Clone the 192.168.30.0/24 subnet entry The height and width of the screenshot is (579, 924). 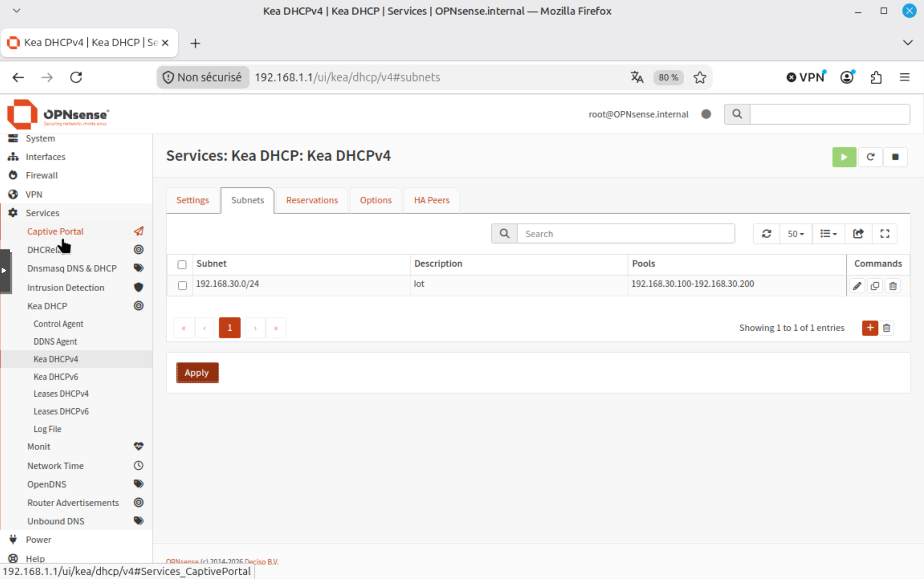875,286
